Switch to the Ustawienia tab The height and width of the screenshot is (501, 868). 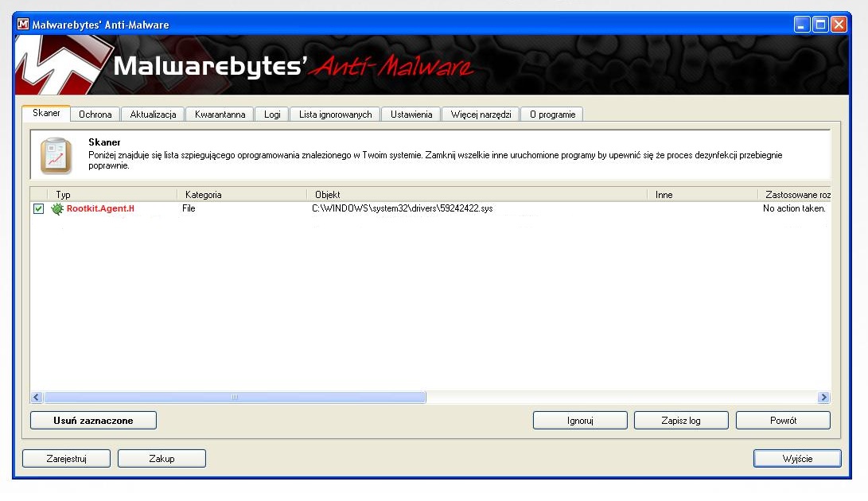(x=411, y=114)
